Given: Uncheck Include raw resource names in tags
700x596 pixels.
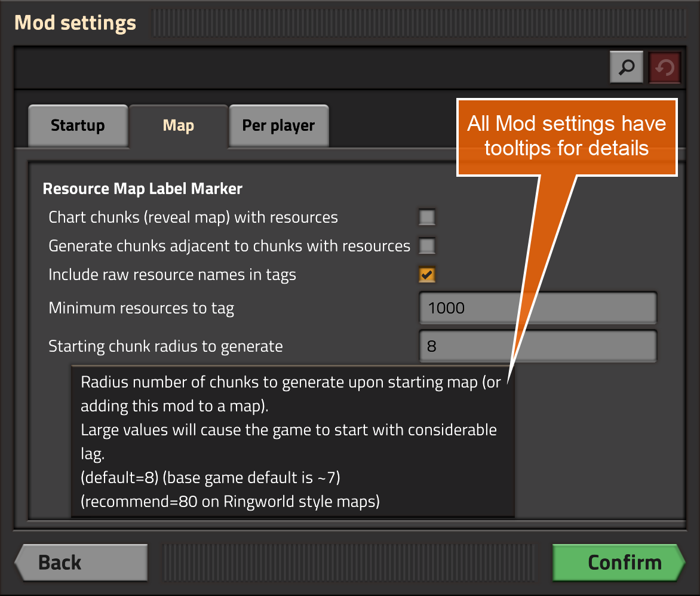Looking at the screenshot, I should 427,275.
